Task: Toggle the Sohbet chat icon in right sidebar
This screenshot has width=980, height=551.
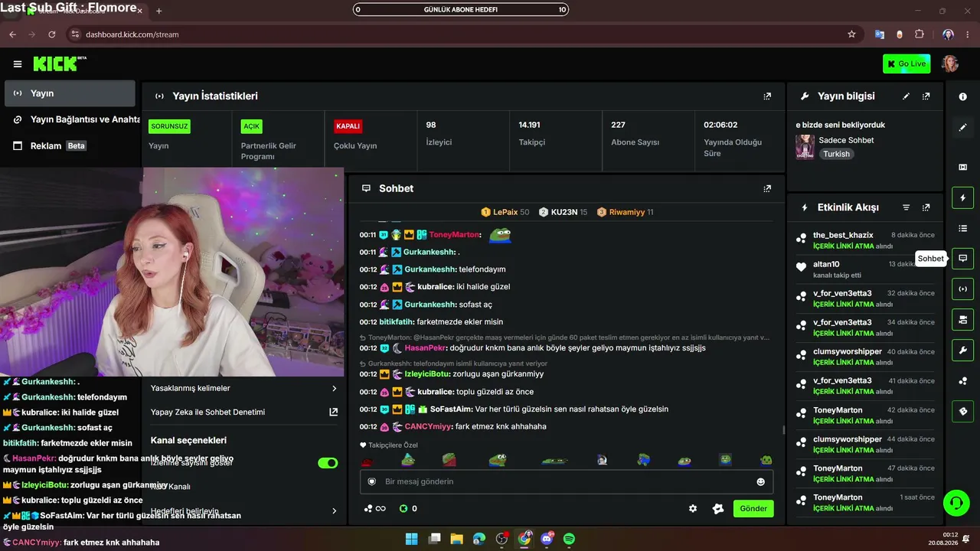Action: click(x=963, y=259)
